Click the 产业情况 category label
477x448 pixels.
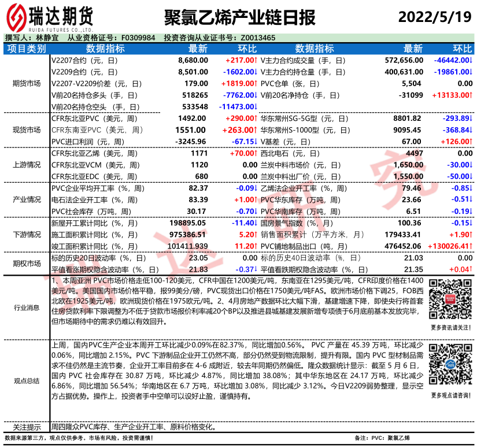click(26, 199)
